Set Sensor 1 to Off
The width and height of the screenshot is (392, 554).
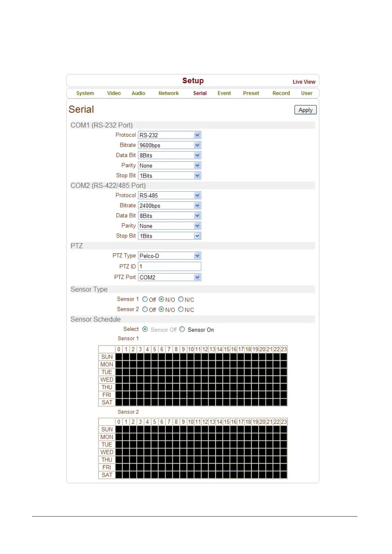tap(145, 299)
